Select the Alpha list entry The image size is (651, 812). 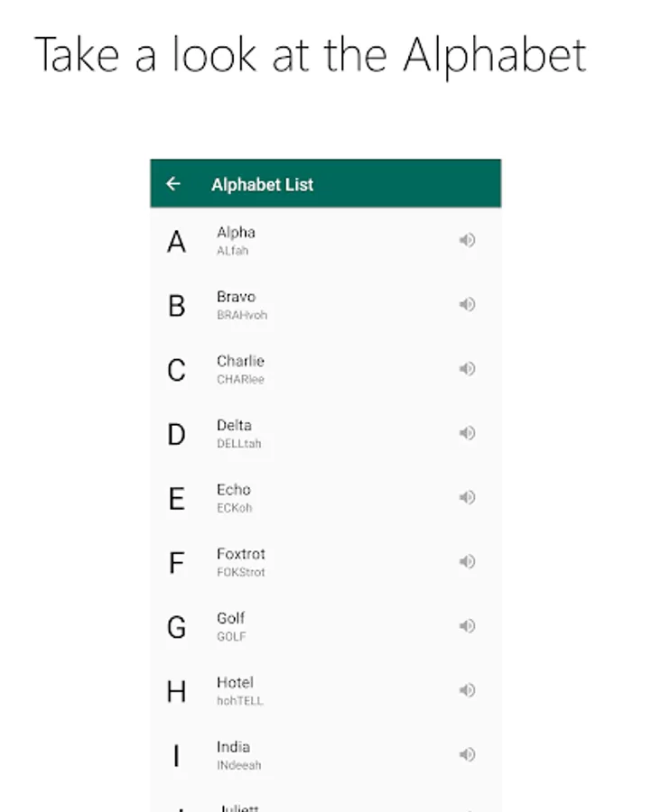tap(325, 241)
